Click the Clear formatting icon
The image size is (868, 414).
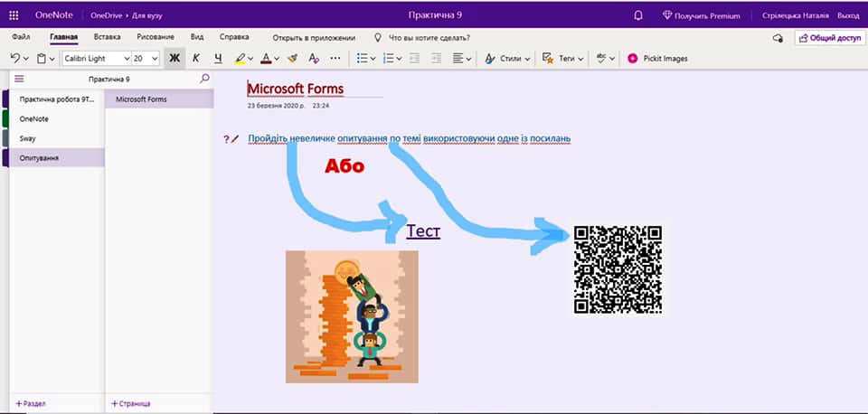(x=314, y=58)
